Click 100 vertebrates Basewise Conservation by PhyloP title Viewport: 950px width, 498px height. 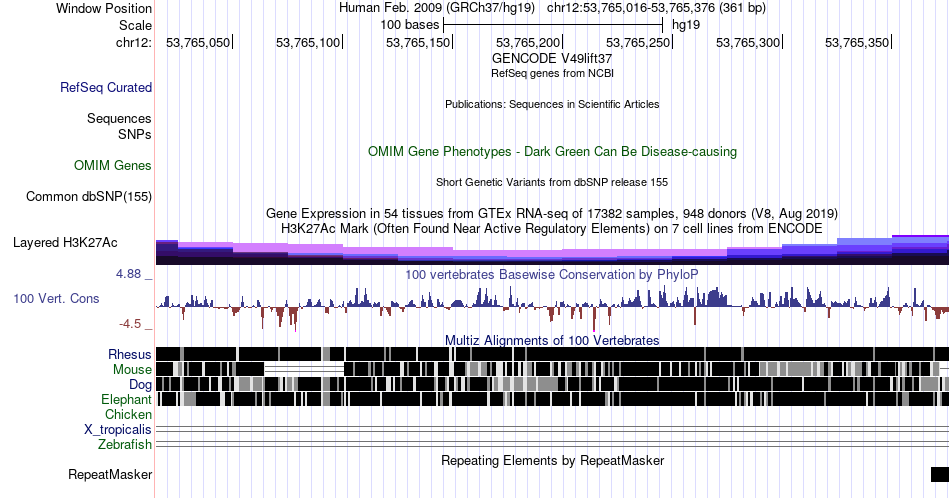pos(552,274)
